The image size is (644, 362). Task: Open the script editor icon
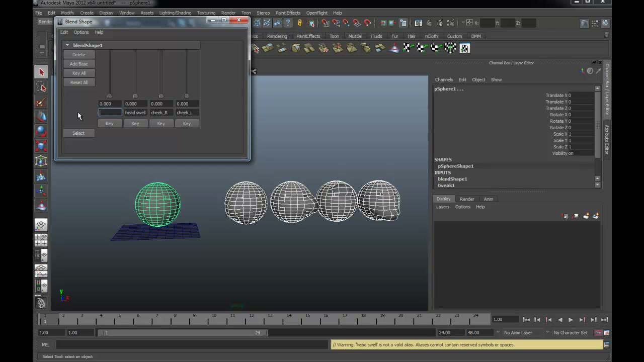click(x=607, y=344)
